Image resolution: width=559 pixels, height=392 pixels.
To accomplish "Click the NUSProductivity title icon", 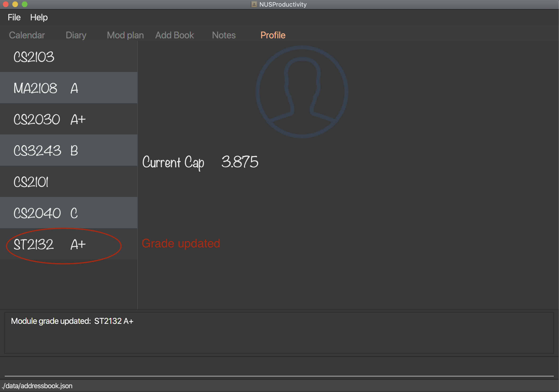I will click(x=254, y=4).
